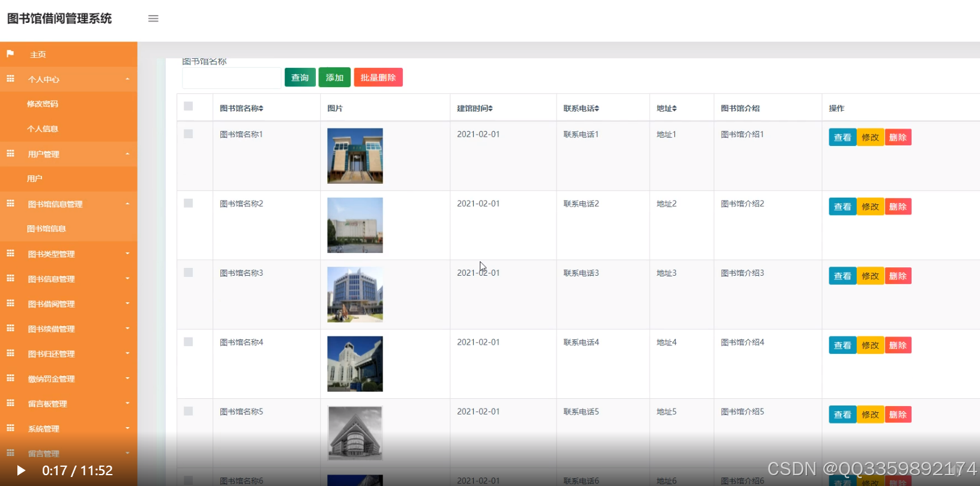Click the 联系电话2 cell

point(581,204)
